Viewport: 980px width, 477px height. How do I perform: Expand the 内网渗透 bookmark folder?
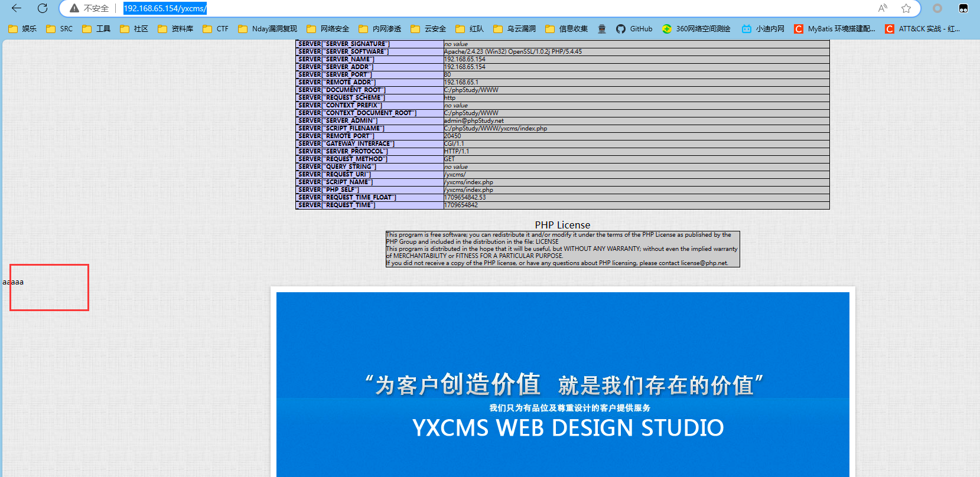click(380, 29)
